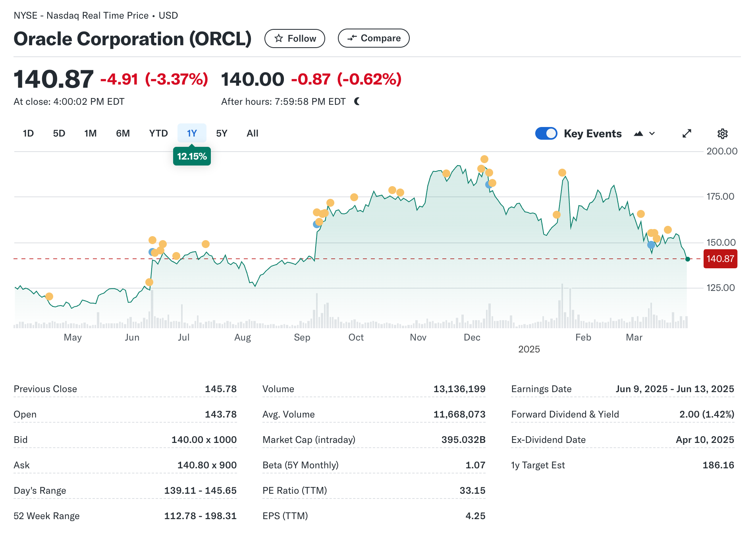Click the orange event marker in mid-July
This screenshot has height=535, width=756.
click(x=206, y=244)
